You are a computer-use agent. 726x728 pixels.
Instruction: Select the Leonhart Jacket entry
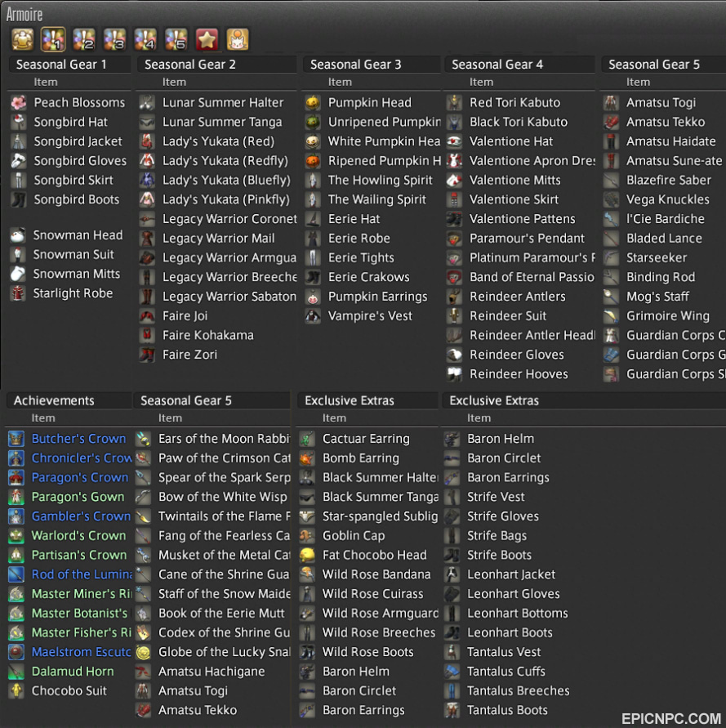(510, 574)
